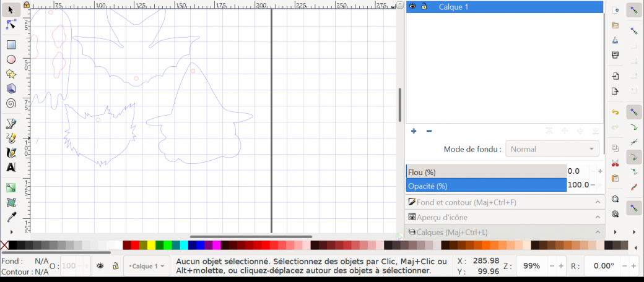Open the Calque 1 layer selector dropdown
The image size is (644, 282).
tap(148, 266)
